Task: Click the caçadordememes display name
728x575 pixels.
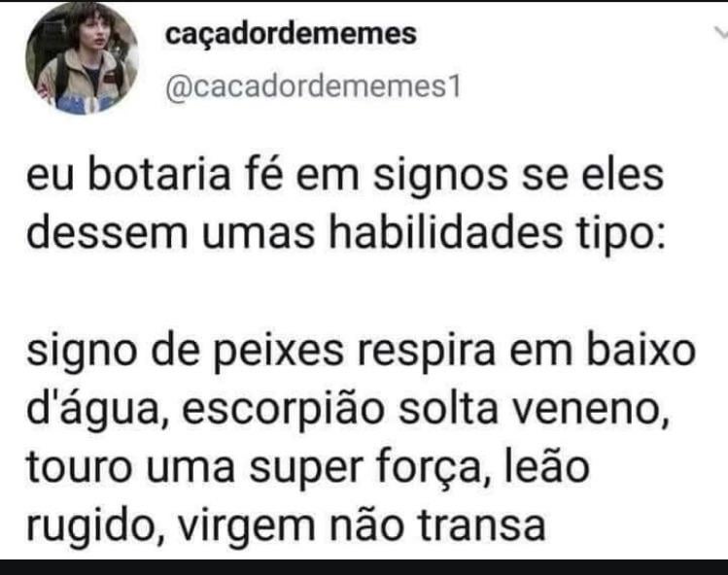Action: click(291, 33)
